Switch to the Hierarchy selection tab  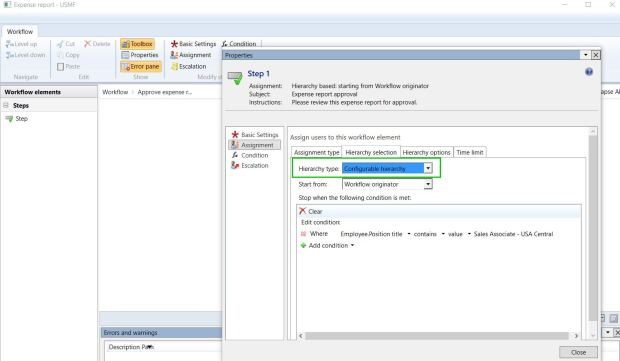(x=371, y=152)
